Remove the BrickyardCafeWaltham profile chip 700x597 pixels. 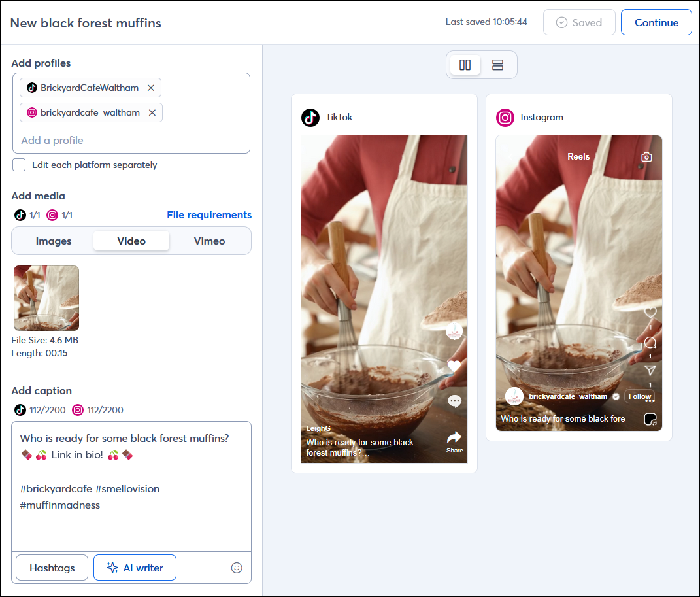pyautogui.click(x=151, y=87)
